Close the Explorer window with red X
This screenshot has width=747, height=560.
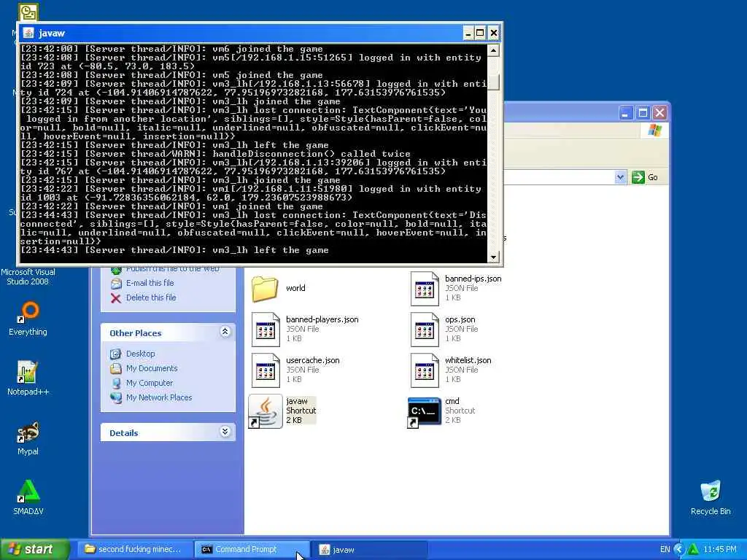pos(659,113)
